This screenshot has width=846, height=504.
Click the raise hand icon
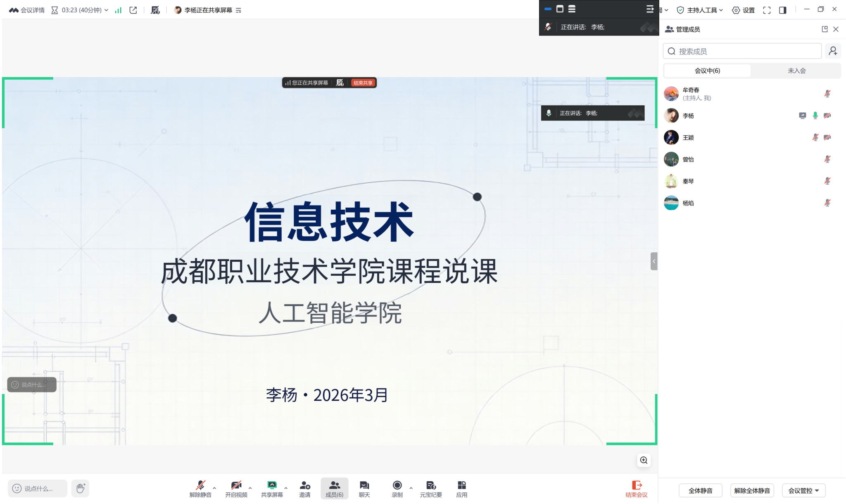click(80, 488)
